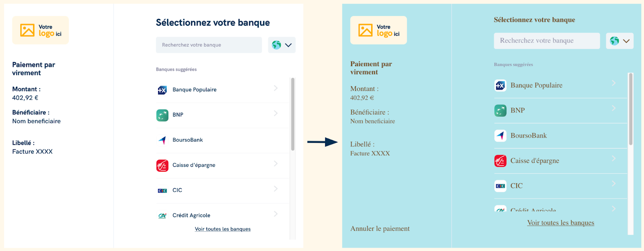The height and width of the screenshot is (251, 644).
Task: Click the bank list scrollbar in blue panel
Action: coord(631,109)
